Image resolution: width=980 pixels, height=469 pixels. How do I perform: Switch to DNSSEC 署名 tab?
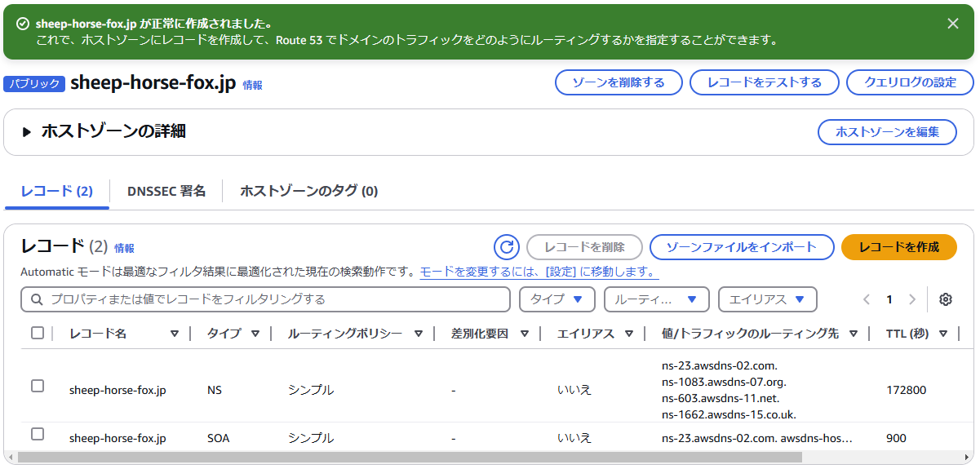[x=166, y=191]
